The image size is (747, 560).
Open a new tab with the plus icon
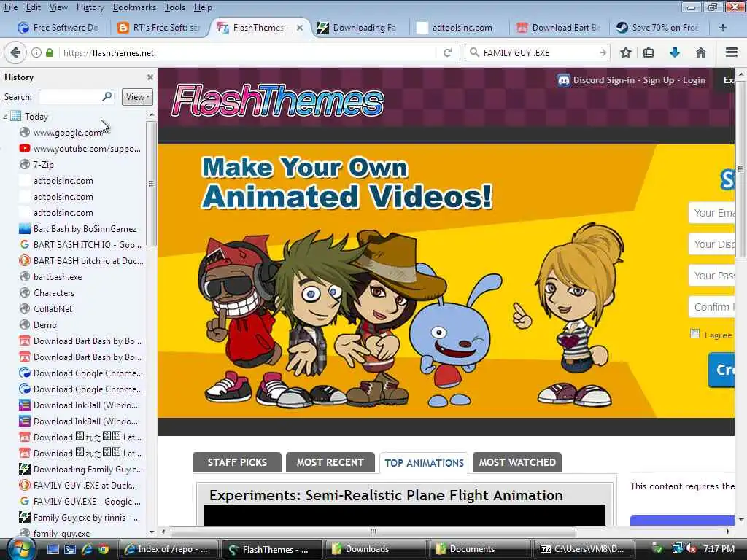click(x=722, y=28)
